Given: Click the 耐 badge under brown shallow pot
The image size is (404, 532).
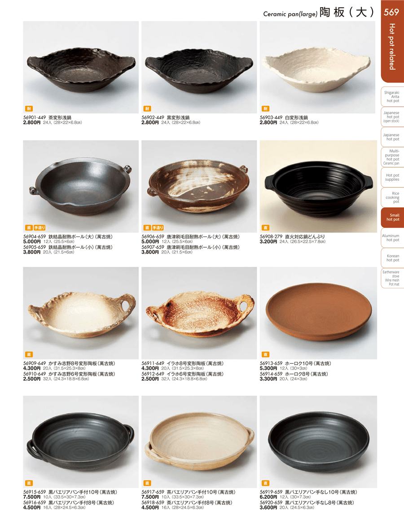Looking at the screenshot, I should pyautogui.click(x=29, y=109).
